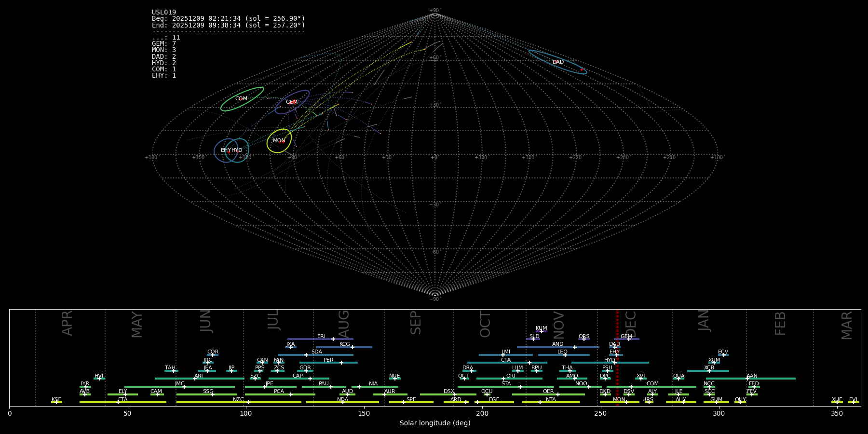Screen dimensions: 868x434
Task: Click the QUA shower label in timeline
Action: point(678,376)
